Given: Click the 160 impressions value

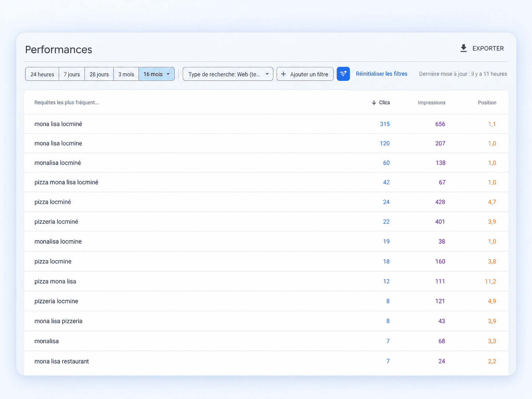Looking at the screenshot, I should (440, 262).
